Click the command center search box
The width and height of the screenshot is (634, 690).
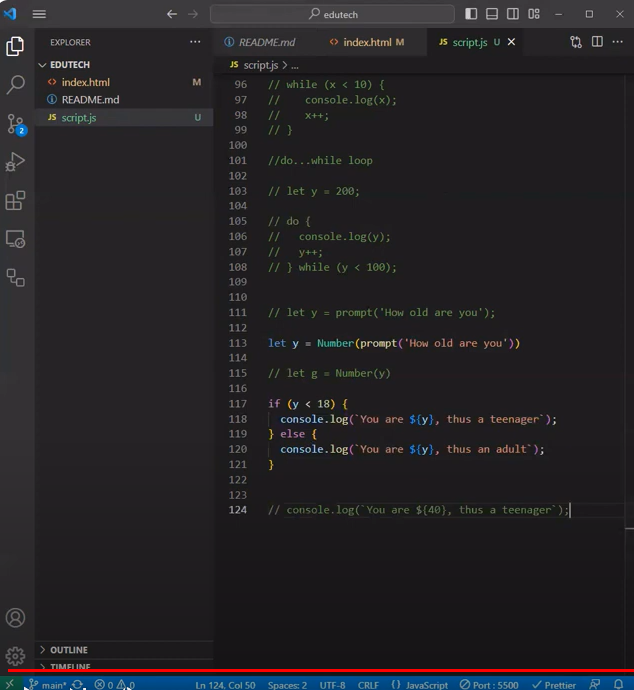tap(334, 14)
